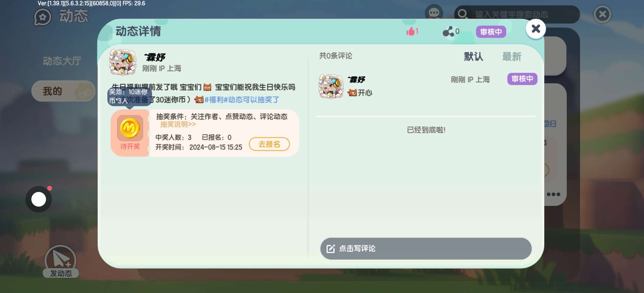Viewport: 644px width, 293px height.
Task: Open chat bubble icon near search bar
Action: pyautogui.click(x=434, y=13)
